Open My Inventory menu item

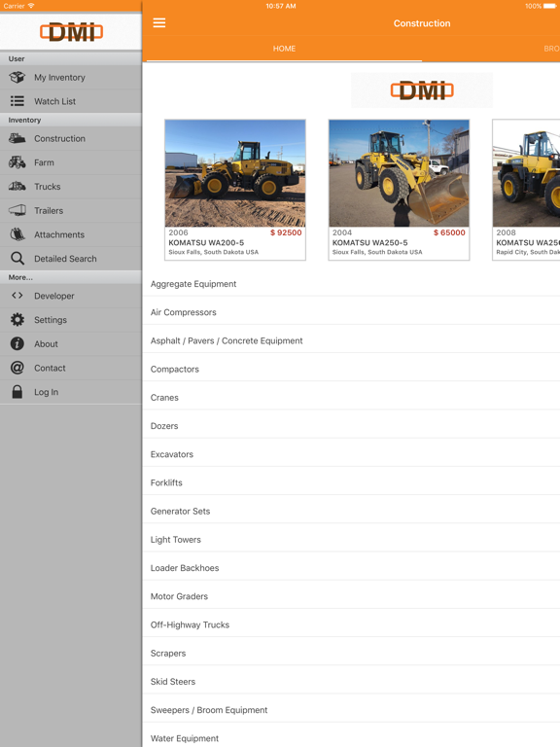pyautogui.click(x=70, y=77)
